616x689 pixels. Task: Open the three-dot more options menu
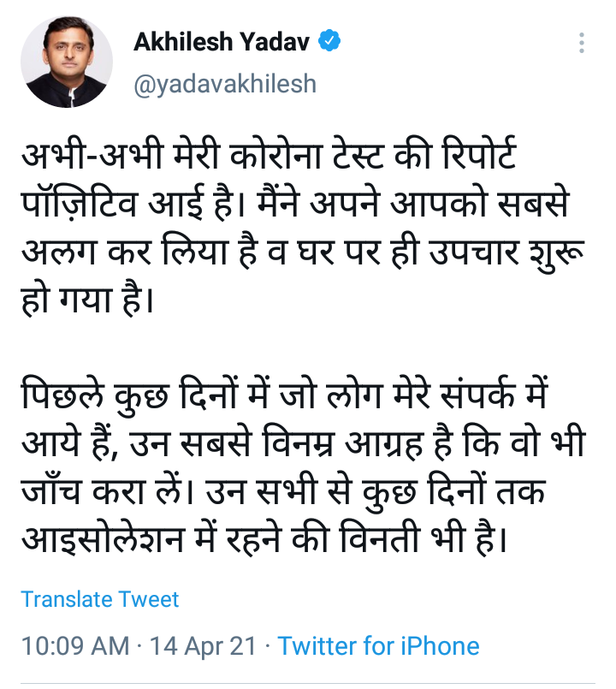tap(581, 43)
